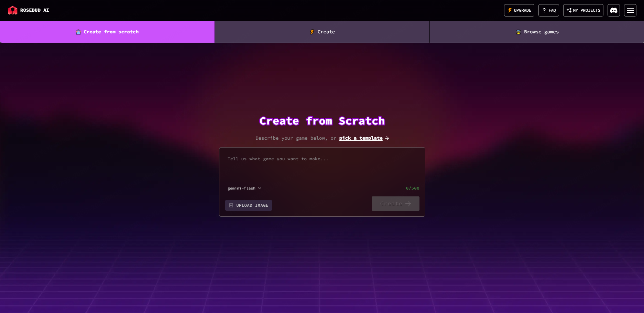Open the hamburger menu
Viewport: 644px width, 313px height.
(630, 10)
